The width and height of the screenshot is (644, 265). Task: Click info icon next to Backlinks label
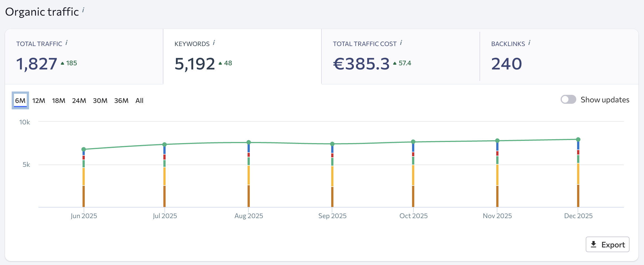[x=529, y=43]
